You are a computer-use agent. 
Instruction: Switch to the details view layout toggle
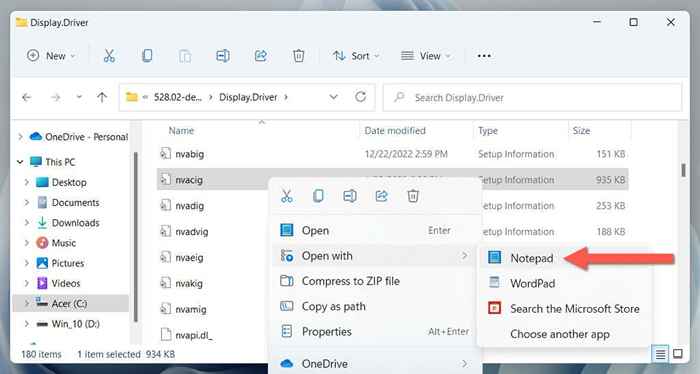pyautogui.click(x=660, y=354)
